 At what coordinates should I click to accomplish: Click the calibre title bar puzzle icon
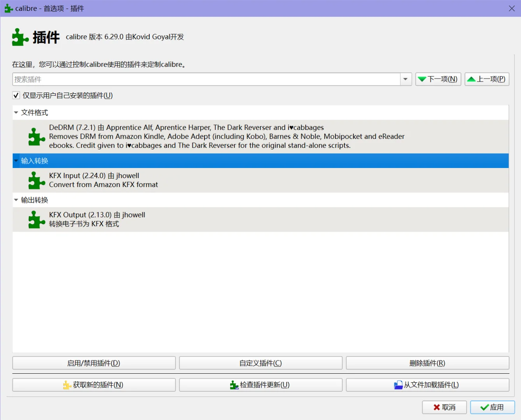[9, 8]
